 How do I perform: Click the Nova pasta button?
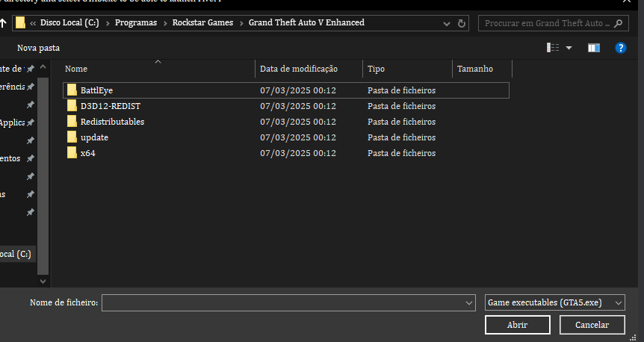pos(38,48)
